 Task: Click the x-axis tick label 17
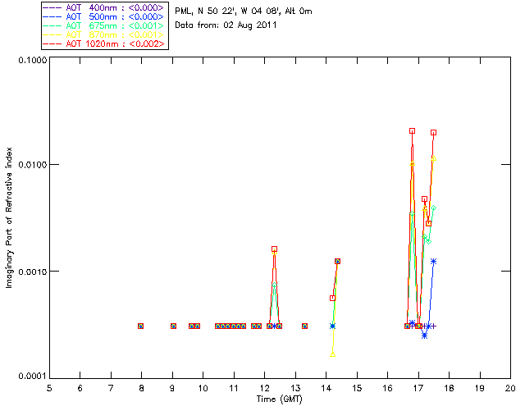coord(418,388)
